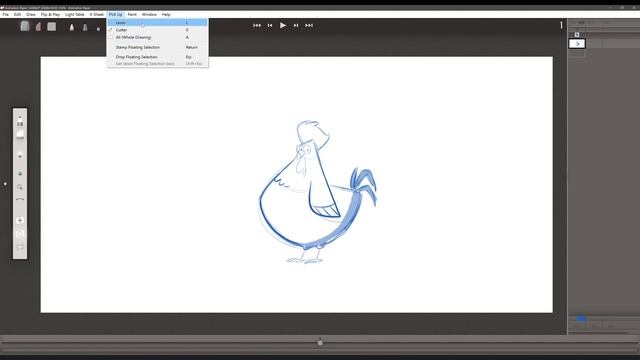Step back one frame

pos(270,25)
